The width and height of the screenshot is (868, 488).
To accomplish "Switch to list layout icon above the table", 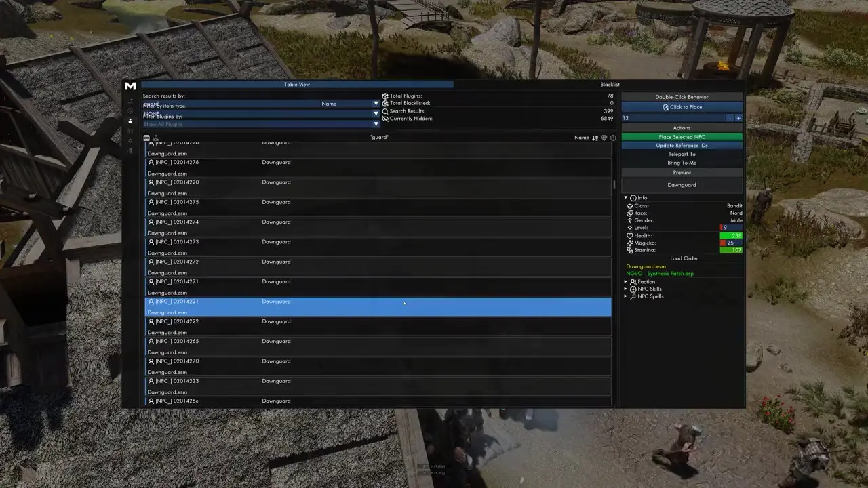I will (x=146, y=138).
